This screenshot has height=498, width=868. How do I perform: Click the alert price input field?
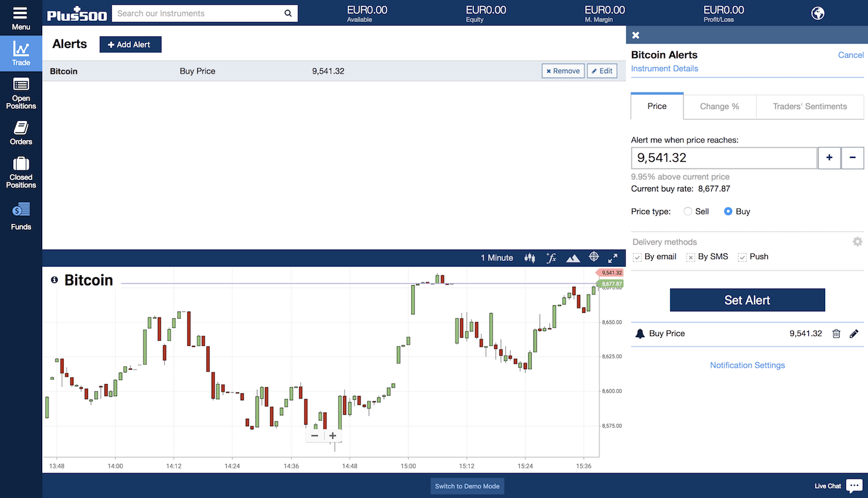724,158
